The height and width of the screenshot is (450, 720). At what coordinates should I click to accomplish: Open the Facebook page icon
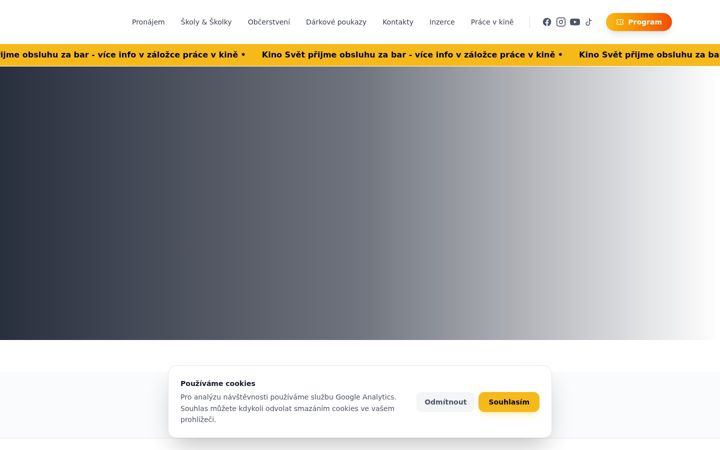tap(546, 22)
